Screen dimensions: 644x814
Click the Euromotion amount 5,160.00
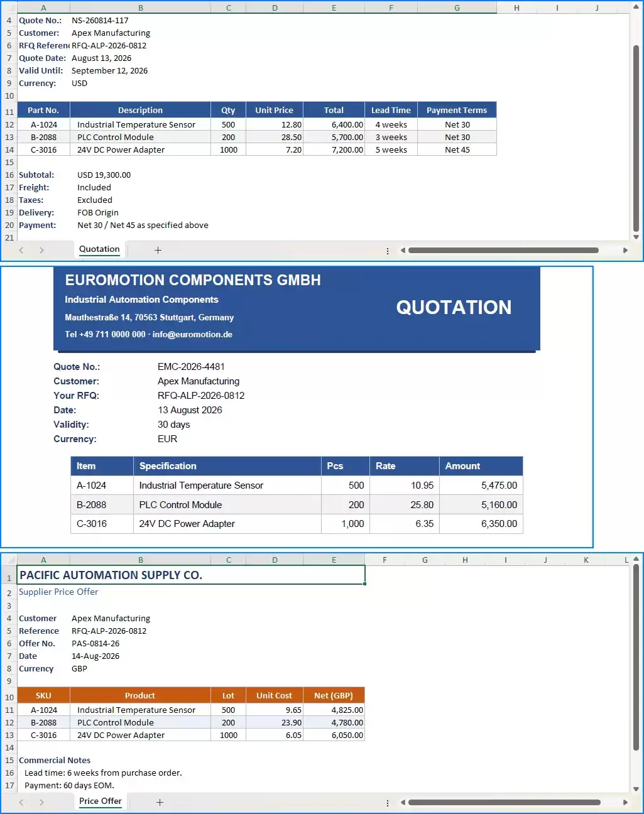[481, 505]
